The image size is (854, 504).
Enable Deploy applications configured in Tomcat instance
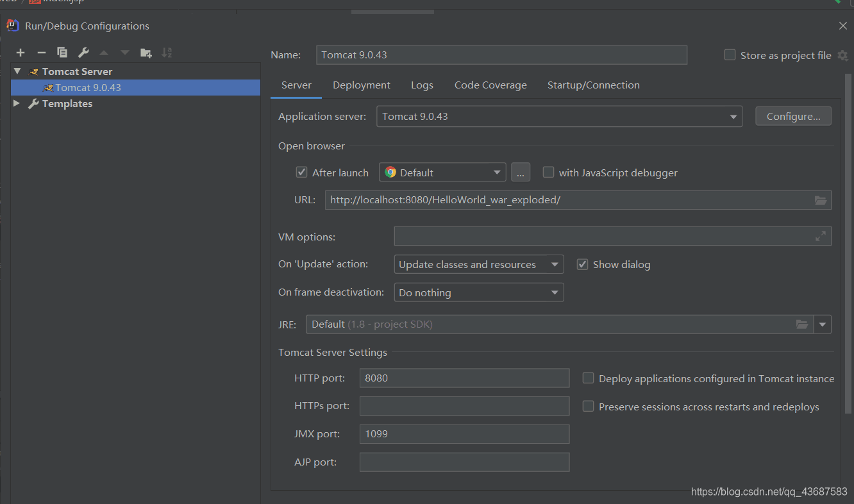pyautogui.click(x=588, y=378)
